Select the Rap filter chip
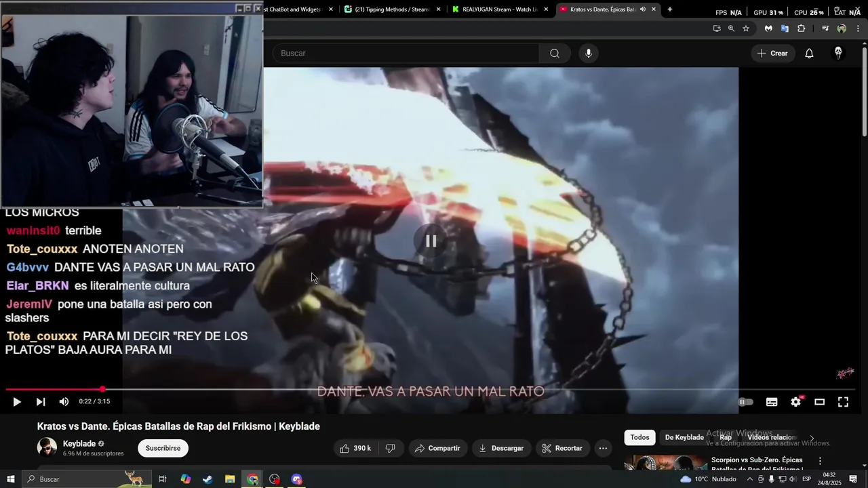868x488 pixels. click(x=726, y=437)
